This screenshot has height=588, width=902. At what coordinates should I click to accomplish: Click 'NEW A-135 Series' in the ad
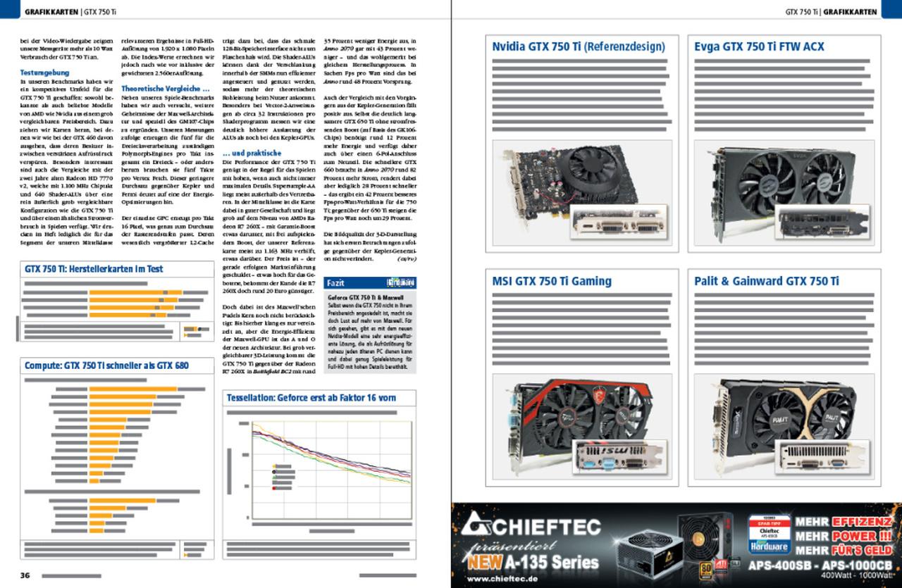point(533,563)
